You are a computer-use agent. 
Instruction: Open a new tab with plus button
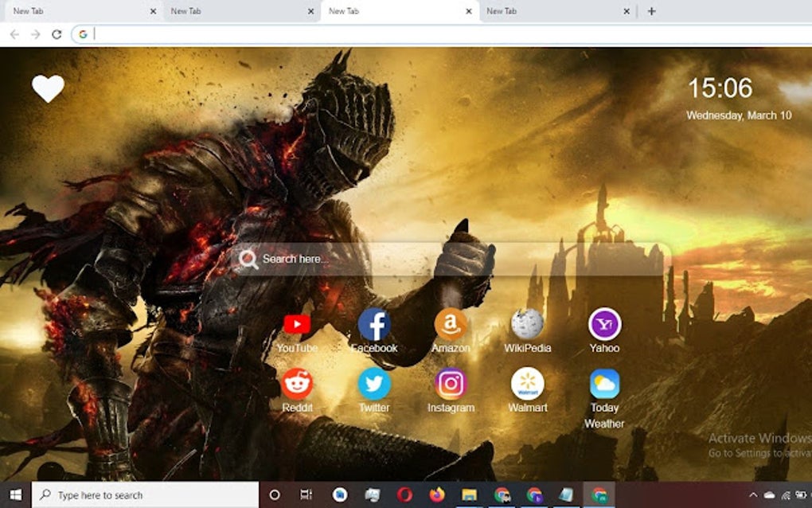(x=651, y=11)
